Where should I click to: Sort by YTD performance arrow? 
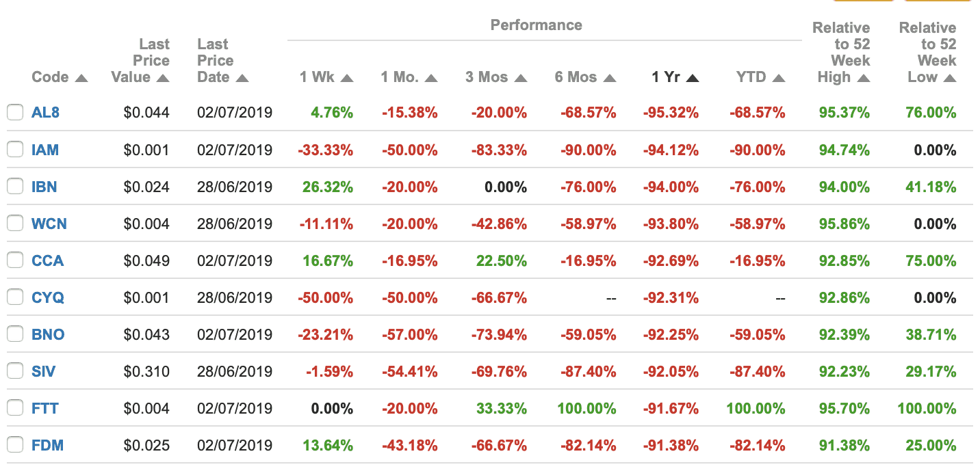click(x=779, y=79)
